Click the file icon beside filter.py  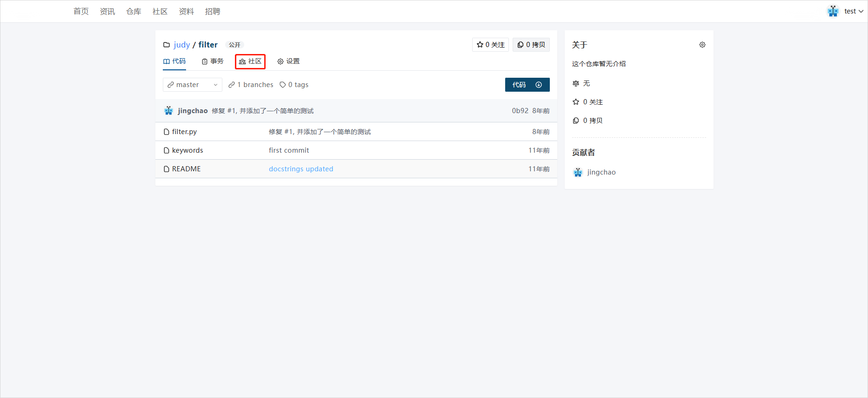[167, 132]
